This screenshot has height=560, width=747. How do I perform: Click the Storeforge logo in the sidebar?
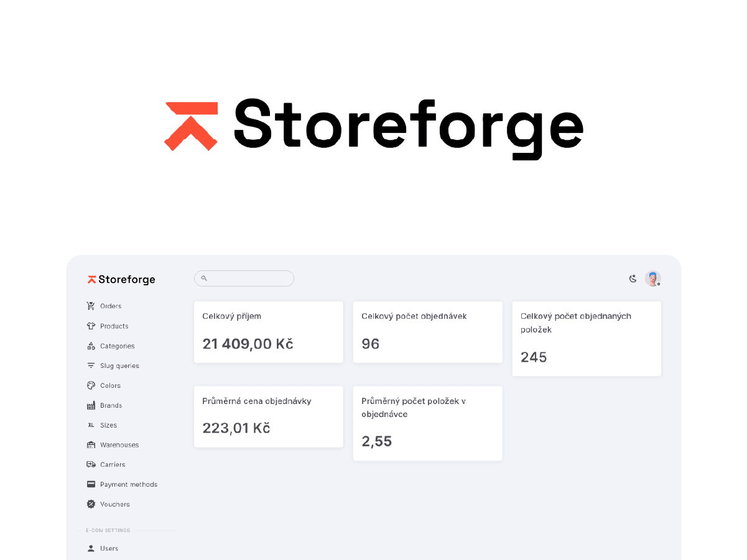coord(121,279)
